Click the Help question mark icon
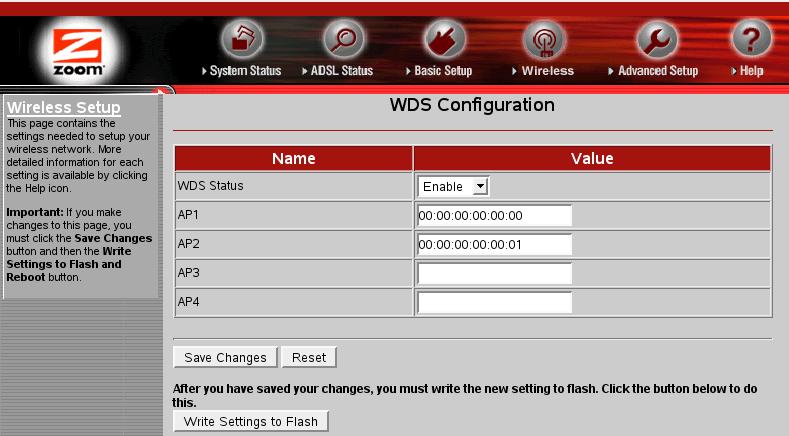Viewport: 789px width, 436px height. click(x=751, y=38)
